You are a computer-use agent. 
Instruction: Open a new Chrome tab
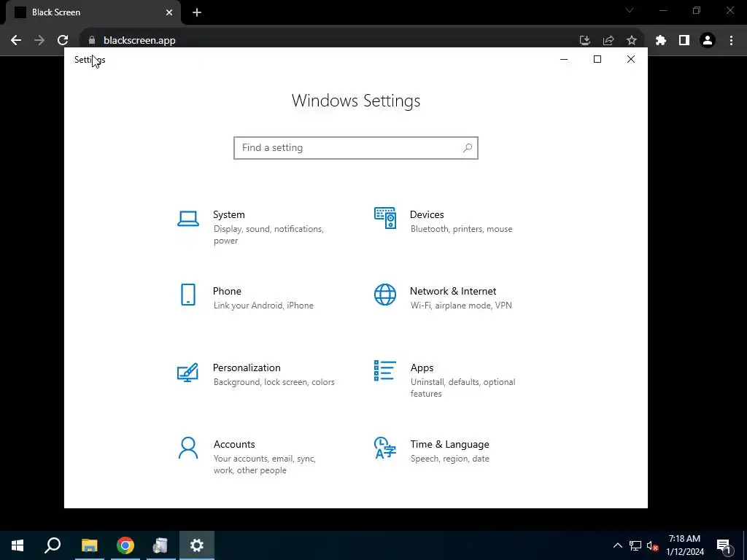197,12
